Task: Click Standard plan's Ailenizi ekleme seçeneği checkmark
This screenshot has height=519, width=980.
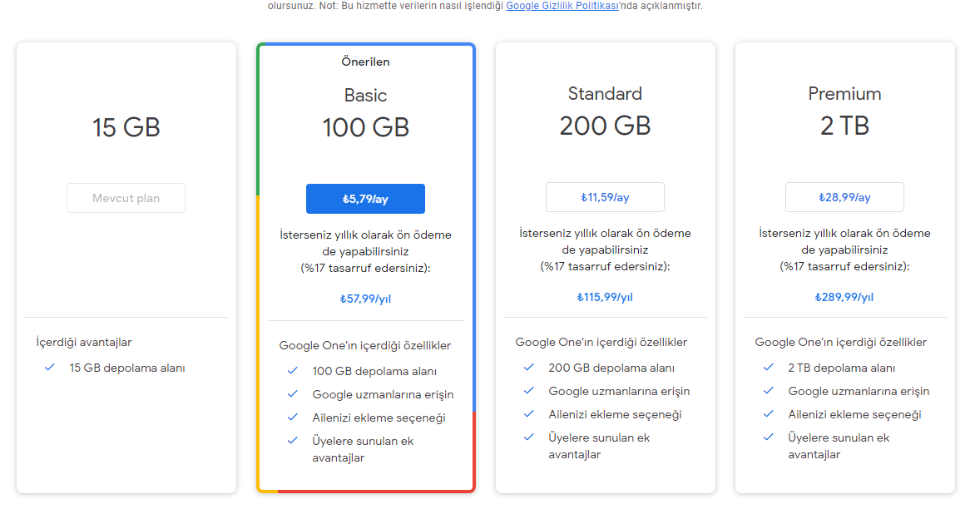Action: coord(529,414)
